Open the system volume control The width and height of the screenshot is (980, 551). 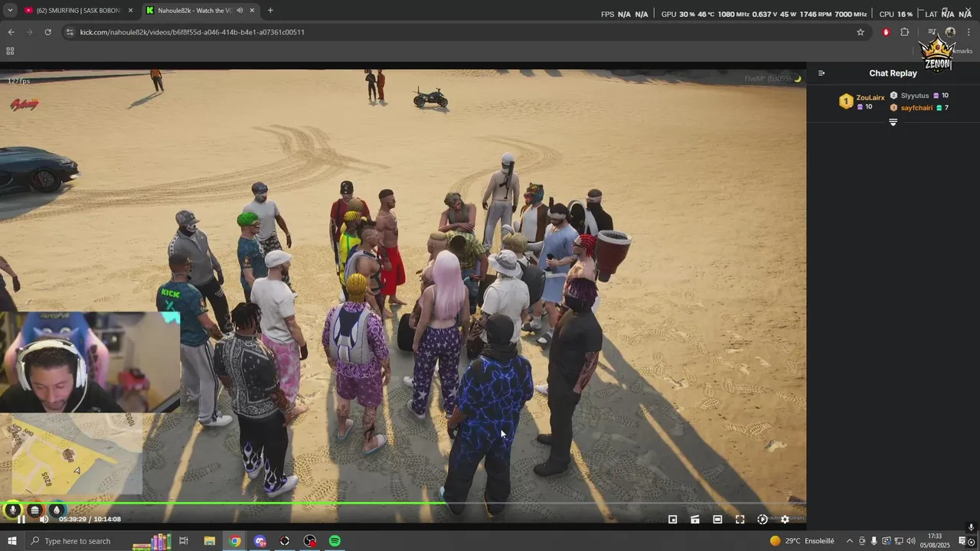coord(910,541)
